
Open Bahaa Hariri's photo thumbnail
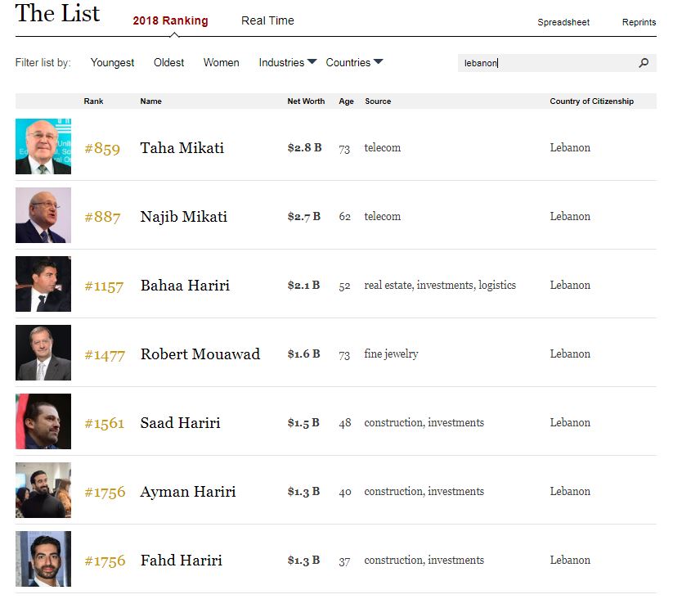tap(43, 284)
